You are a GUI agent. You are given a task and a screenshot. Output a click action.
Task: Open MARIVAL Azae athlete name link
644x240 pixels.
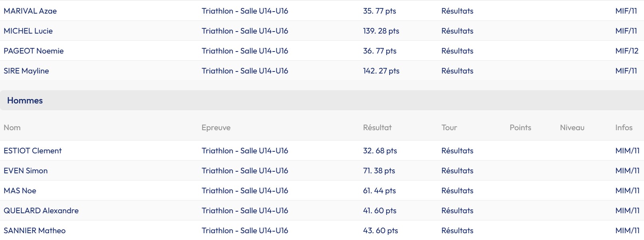pos(30,11)
